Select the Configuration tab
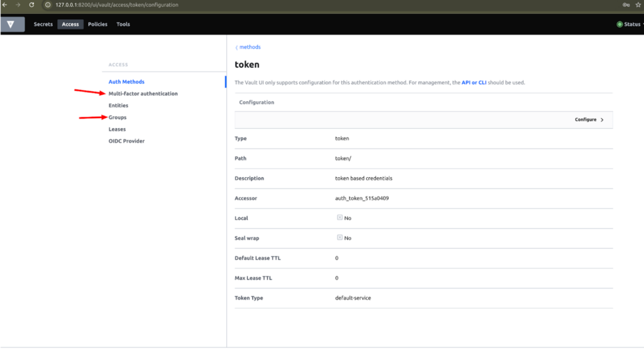This screenshot has height=350, width=644. pos(257,102)
